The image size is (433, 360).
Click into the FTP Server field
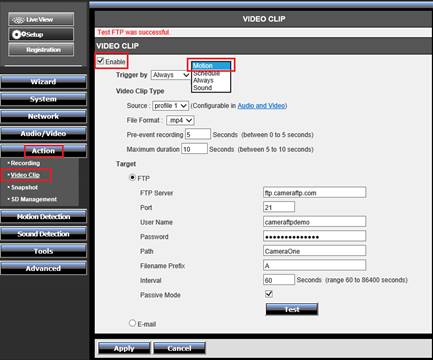[314, 192]
